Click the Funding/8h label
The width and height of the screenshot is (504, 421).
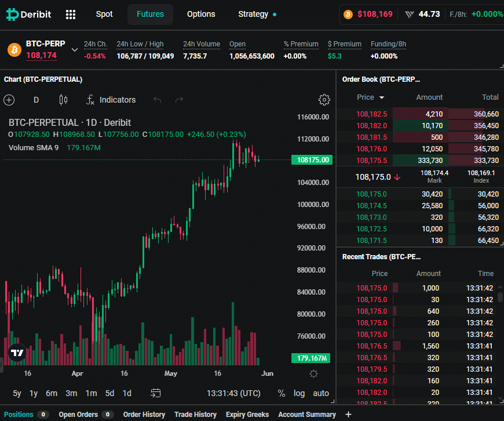pyautogui.click(x=388, y=44)
